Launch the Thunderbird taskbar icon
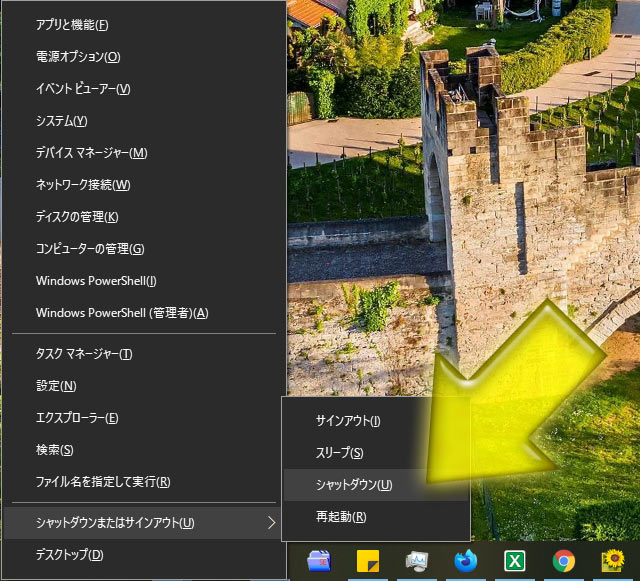Viewport: 640px width, 581px height. (466, 561)
